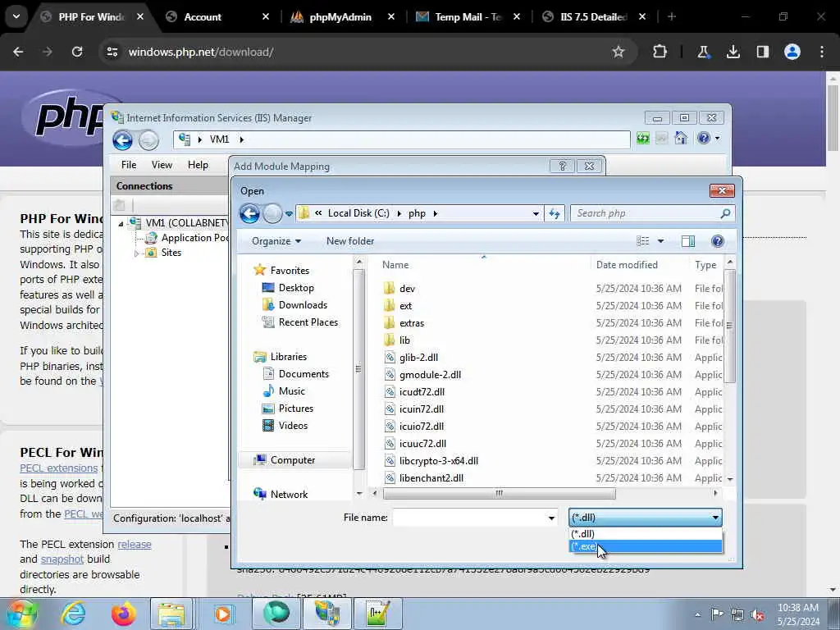
Task: Switch to the Account browser tab
Action: 203,17
